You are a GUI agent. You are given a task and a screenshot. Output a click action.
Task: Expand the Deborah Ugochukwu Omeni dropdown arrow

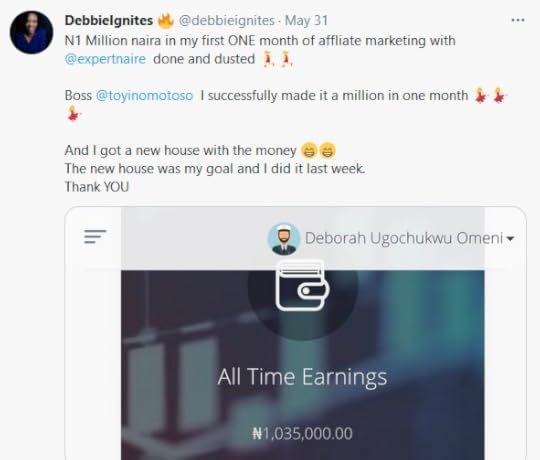(x=510, y=238)
